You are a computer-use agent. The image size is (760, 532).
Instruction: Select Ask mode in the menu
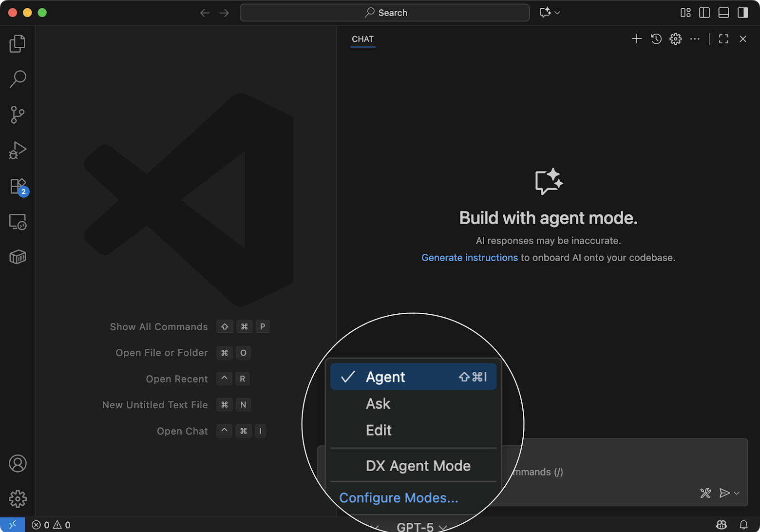click(413, 403)
